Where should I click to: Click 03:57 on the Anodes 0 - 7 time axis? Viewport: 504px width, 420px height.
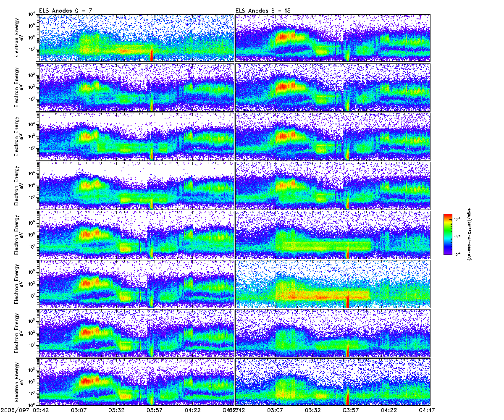coord(154,409)
